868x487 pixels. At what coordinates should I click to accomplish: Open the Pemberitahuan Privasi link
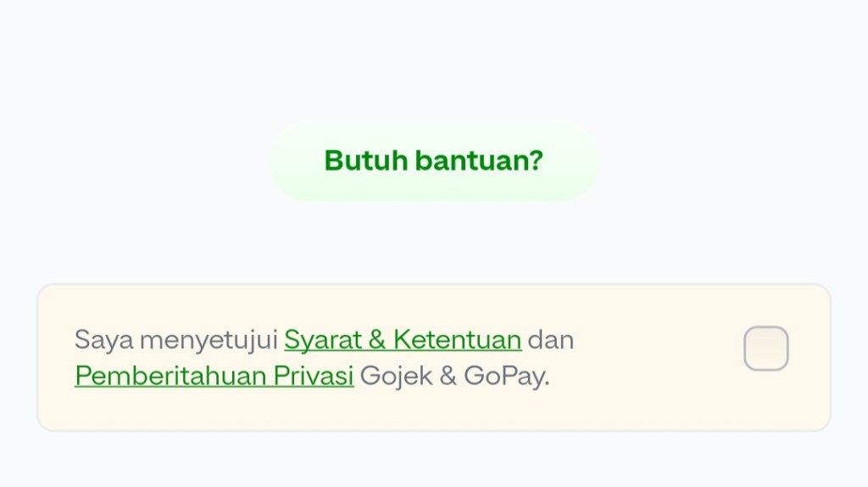214,376
